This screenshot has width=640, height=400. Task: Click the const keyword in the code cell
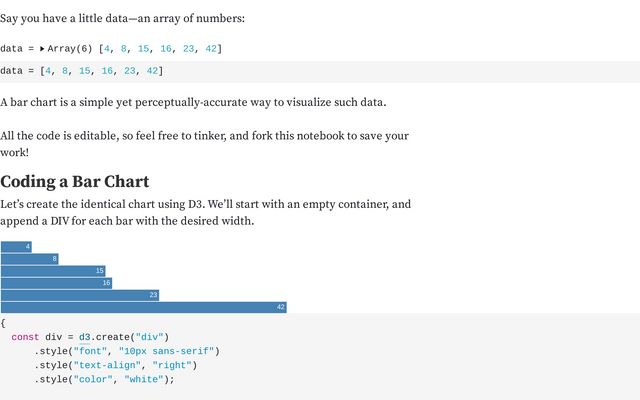coord(25,337)
